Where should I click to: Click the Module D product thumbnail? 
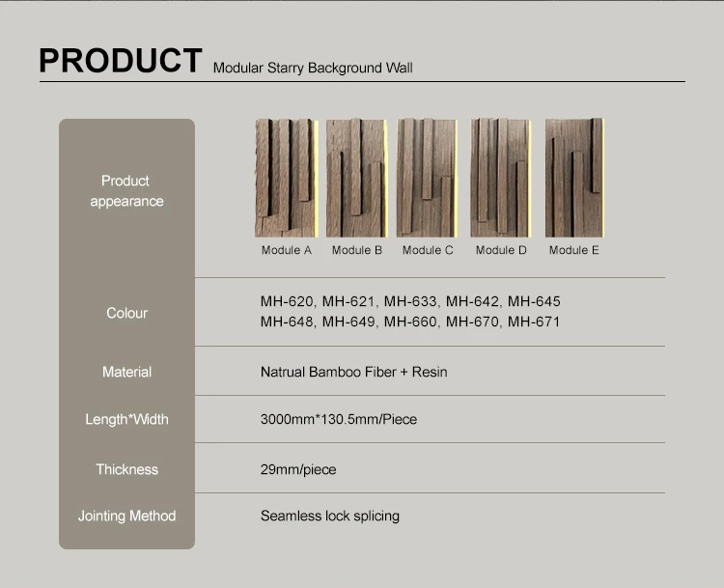501,179
